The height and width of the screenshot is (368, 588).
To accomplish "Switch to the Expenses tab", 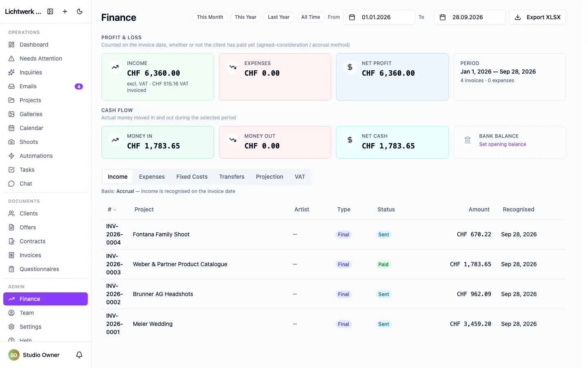I will [x=152, y=177].
